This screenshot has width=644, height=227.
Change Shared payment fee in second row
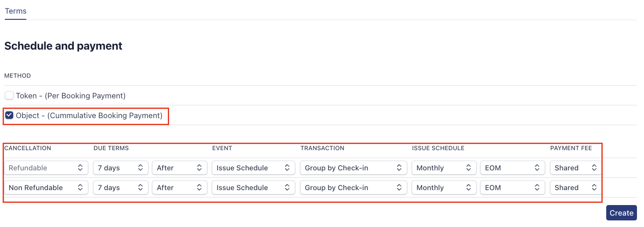tap(575, 187)
